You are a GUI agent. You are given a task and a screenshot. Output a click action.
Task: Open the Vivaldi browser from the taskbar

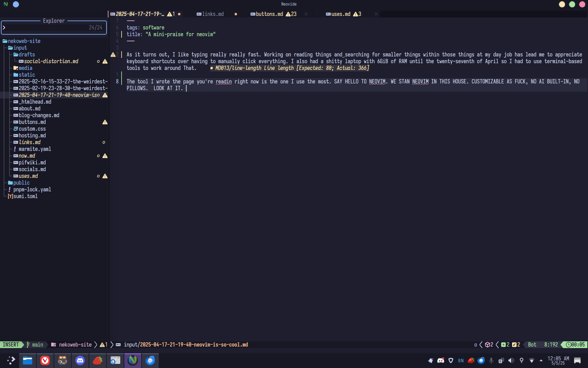point(45,360)
